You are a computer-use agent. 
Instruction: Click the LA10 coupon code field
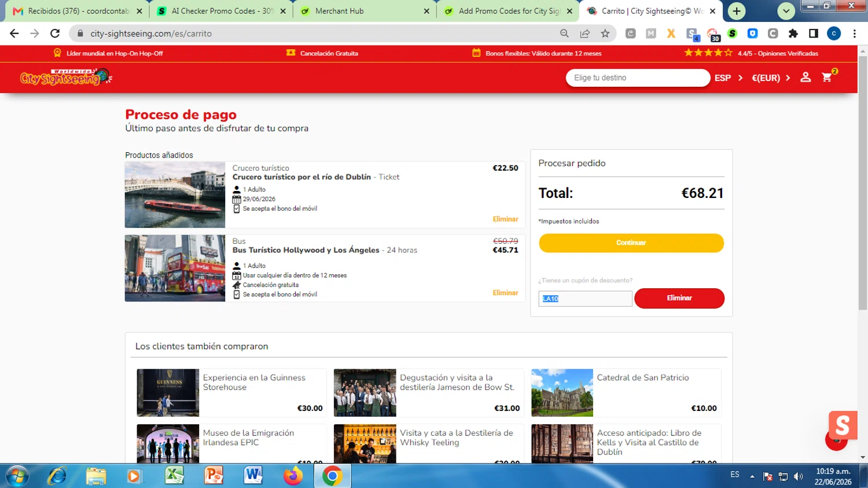[585, 299]
